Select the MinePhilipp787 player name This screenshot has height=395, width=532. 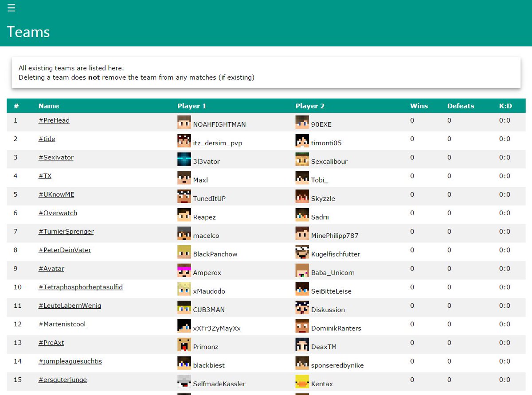coord(335,236)
